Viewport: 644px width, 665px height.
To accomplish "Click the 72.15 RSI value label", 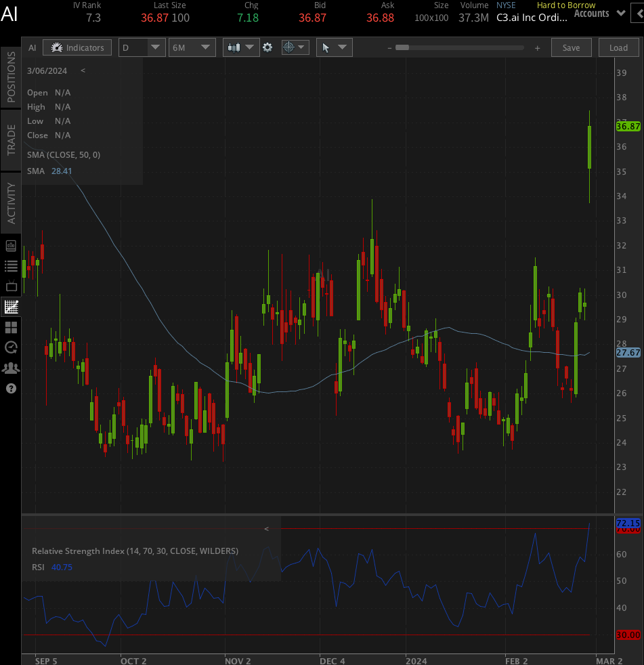I will point(628,523).
